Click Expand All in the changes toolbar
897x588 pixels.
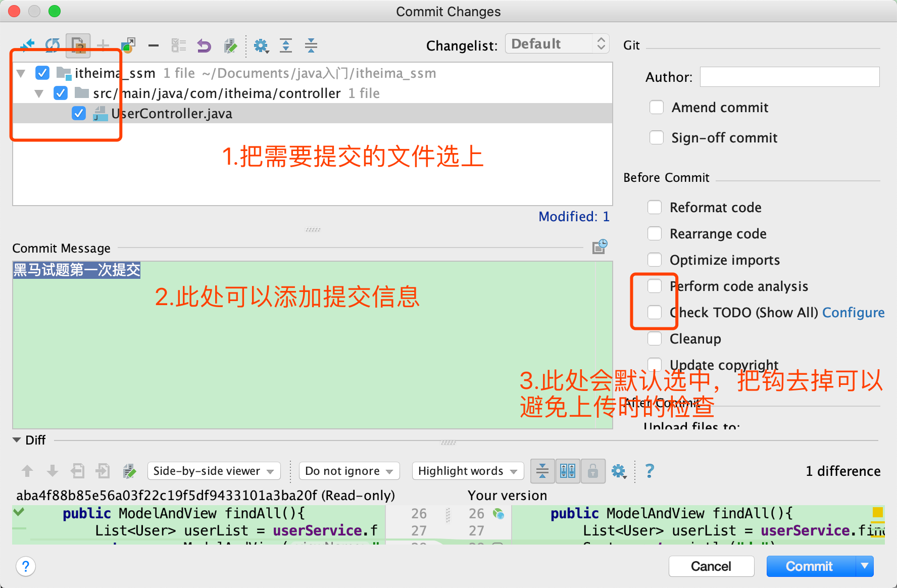(286, 45)
